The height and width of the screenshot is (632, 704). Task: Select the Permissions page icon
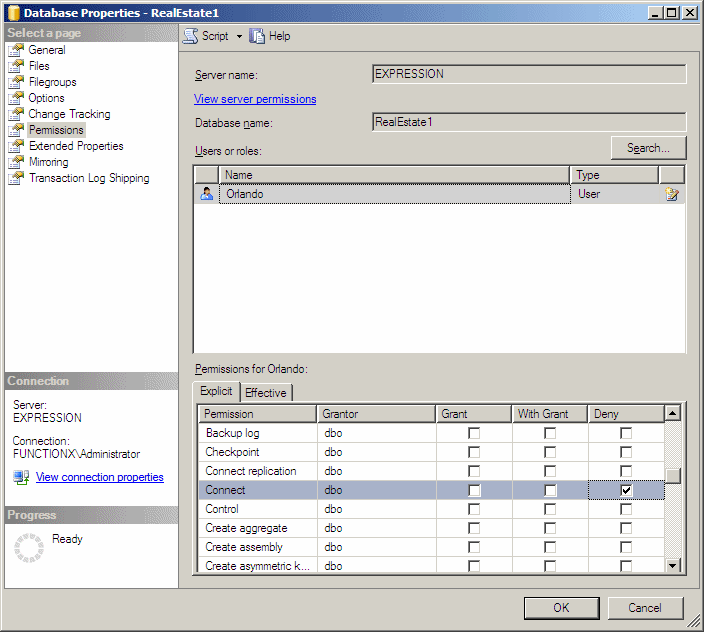coord(16,130)
